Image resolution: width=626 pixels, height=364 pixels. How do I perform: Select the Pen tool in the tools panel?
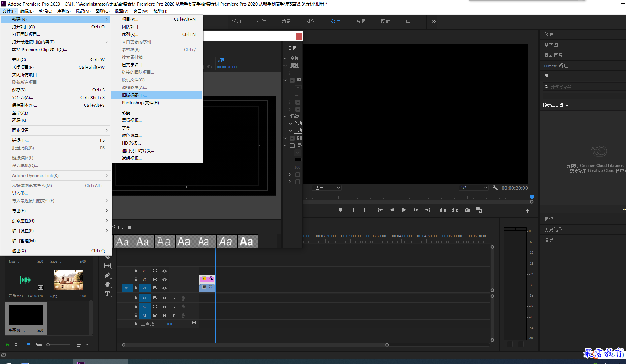coord(107,275)
